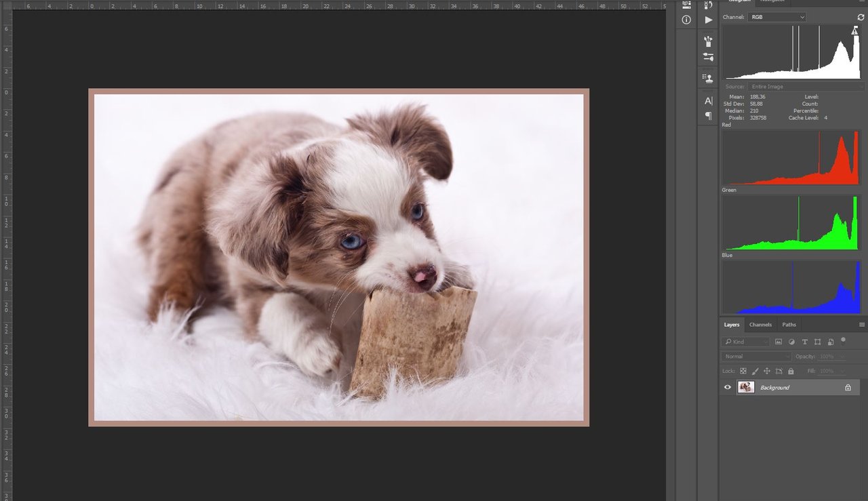Filter layers by pixel layers icon
The height and width of the screenshot is (501, 868).
tap(778, 342)
